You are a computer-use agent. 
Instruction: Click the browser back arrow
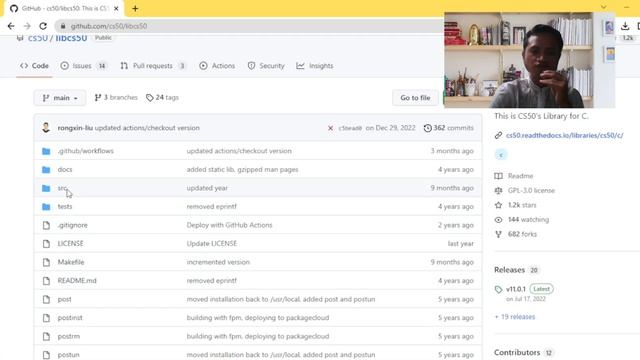[11, 26]
